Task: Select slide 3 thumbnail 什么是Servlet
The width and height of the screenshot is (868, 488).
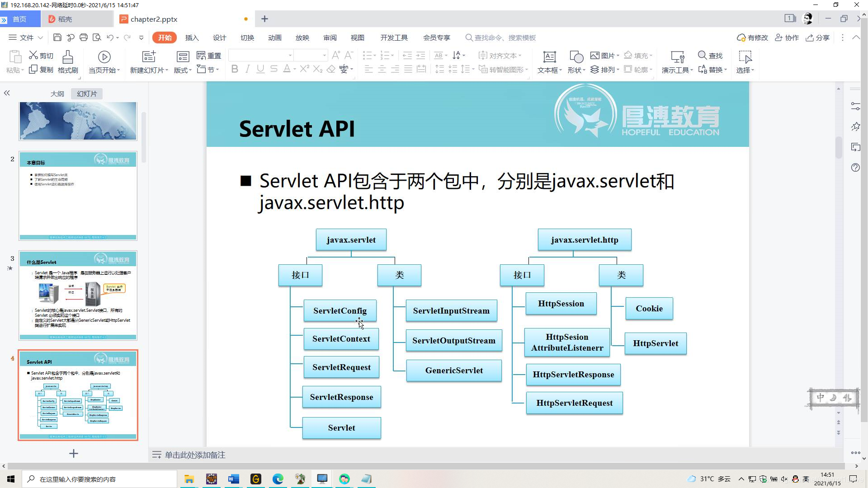Action: [78, 296]
